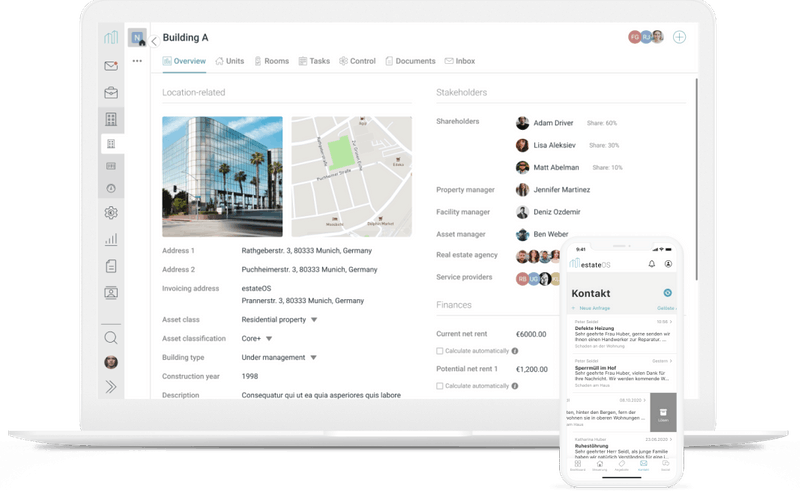This screenshot has height=491, width=800.
Task: Click Address 2 Puchheimerstr. 3 text
Action: tap(309, 269)
